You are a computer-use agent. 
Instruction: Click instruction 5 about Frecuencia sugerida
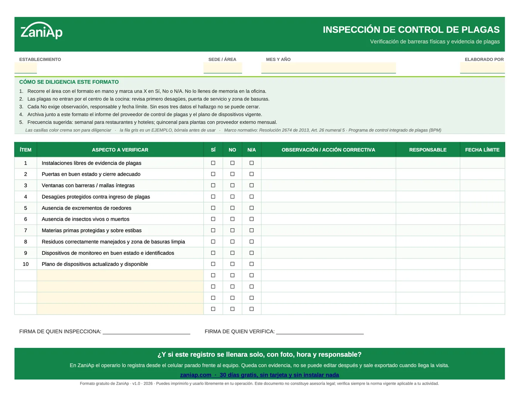point(148,122)
